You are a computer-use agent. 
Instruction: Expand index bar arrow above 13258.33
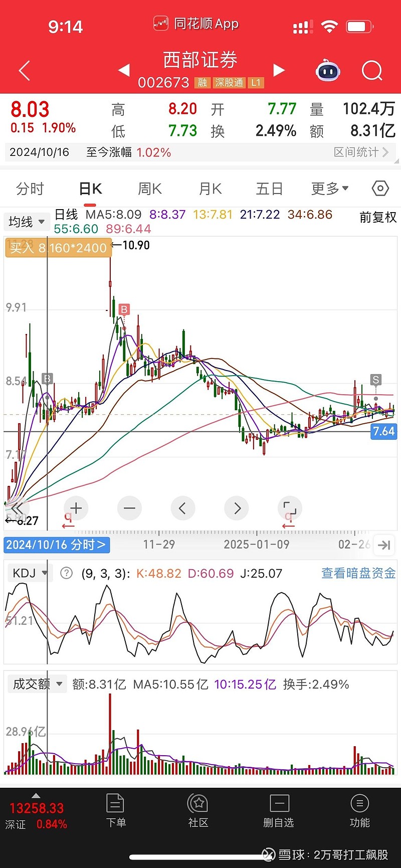tap(36, 796)
